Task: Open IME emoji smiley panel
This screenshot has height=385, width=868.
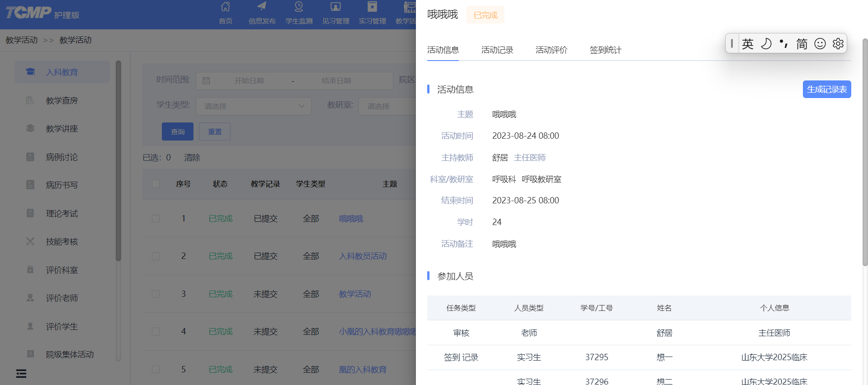Action: [820, 43]
